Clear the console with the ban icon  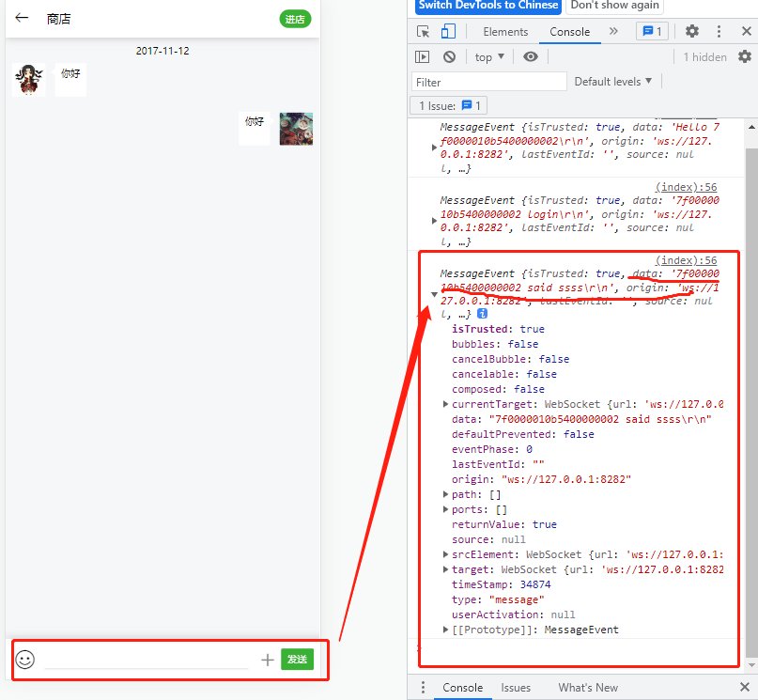(x=449, y=57)
